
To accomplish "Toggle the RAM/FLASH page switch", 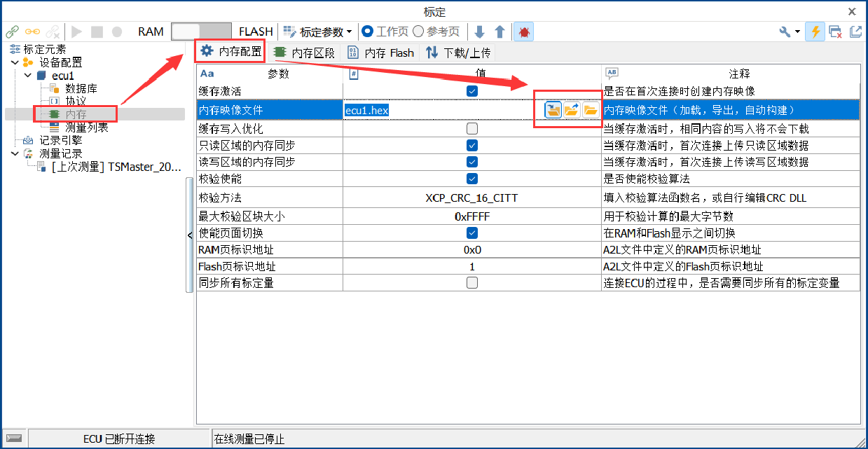I will pyautogui.click(x=201, y=32).
